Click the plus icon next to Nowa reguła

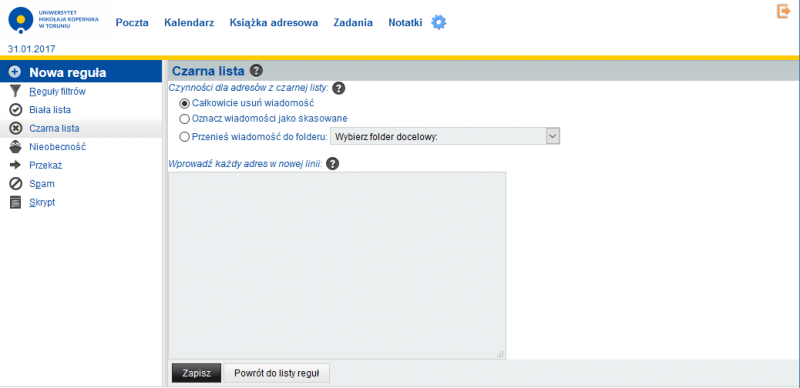(15, 72)
